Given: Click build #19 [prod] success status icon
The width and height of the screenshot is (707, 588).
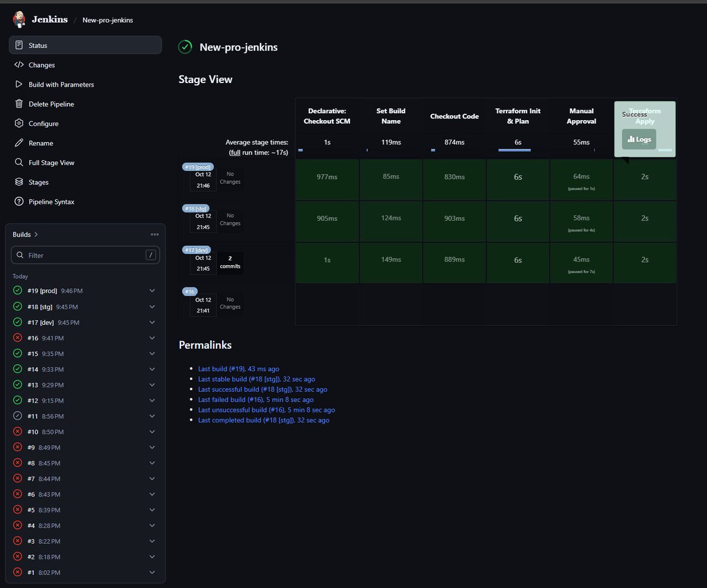Looking at the screenshot, I should tap(18, 291).
